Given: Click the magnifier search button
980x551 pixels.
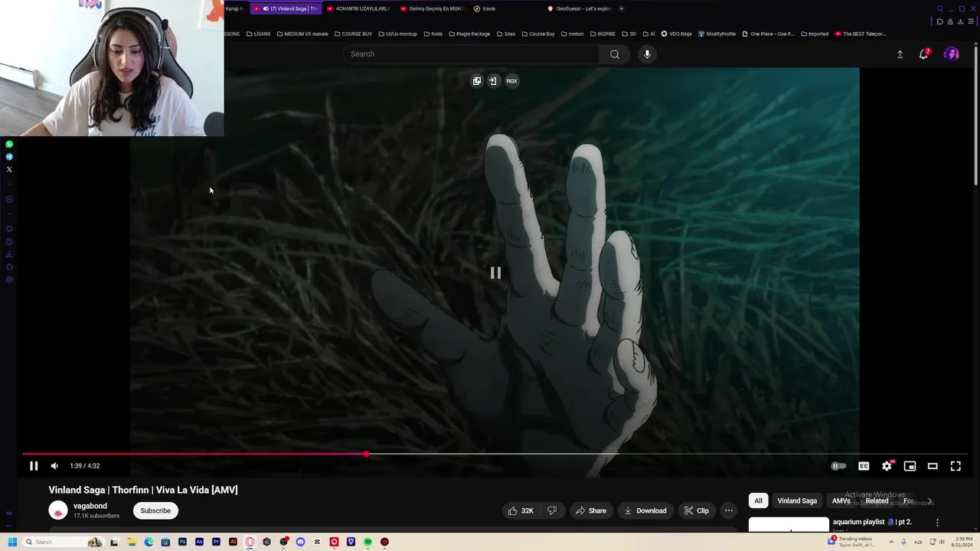Looking at the screenshot, I should click(615, 54).
